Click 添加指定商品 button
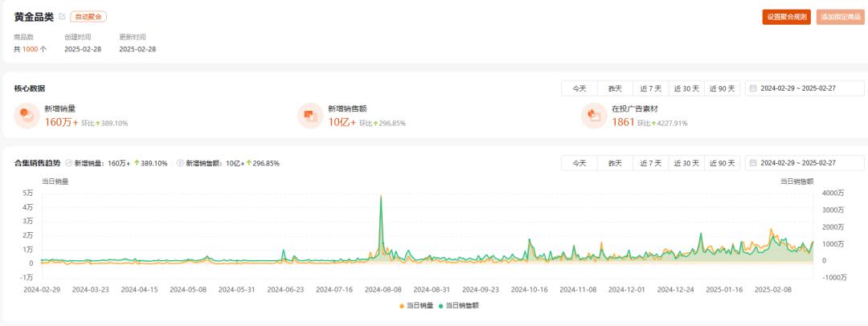Image resolution: width=868 pixels, height=326 pixels. (841, 17)
